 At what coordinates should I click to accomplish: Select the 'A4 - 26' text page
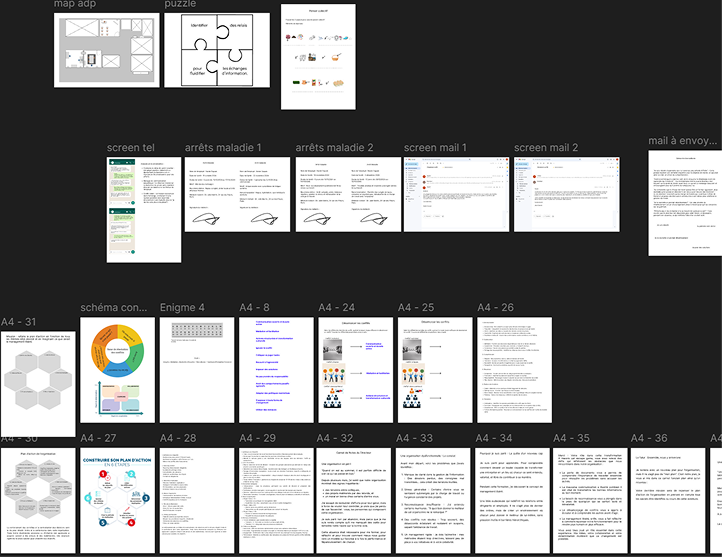tap(513, 374)
